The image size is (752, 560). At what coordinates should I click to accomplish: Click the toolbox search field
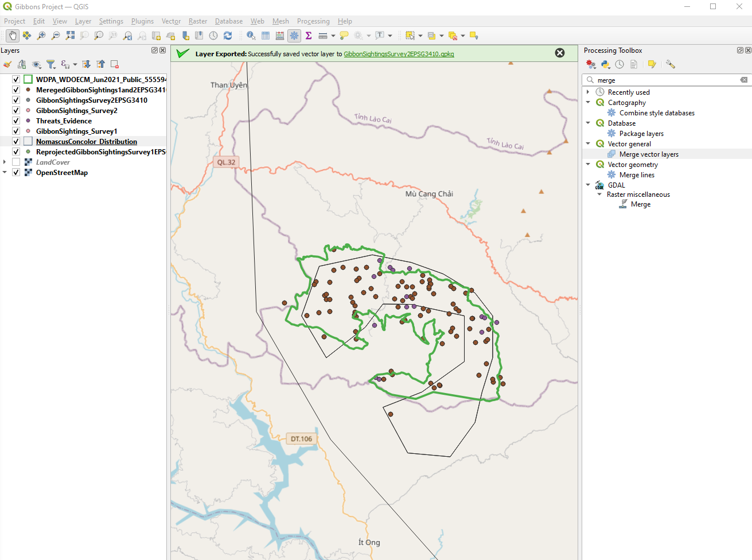click(667, 80)
